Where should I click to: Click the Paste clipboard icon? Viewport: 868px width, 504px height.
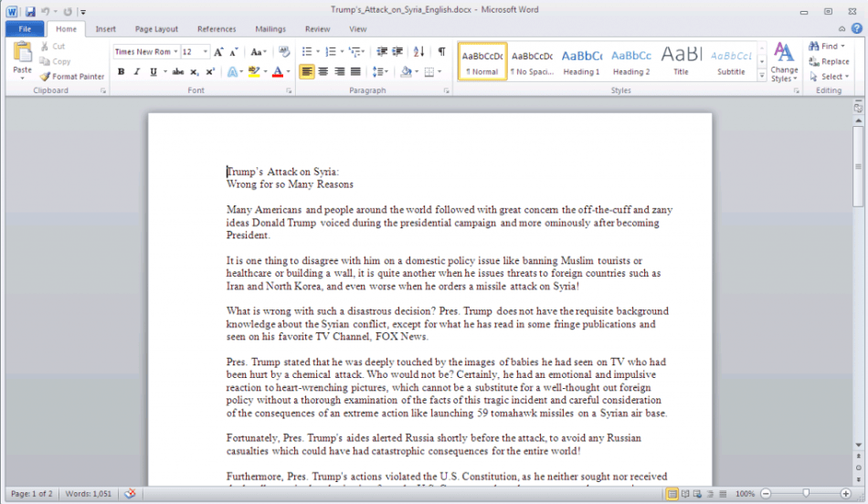[22, 55]
